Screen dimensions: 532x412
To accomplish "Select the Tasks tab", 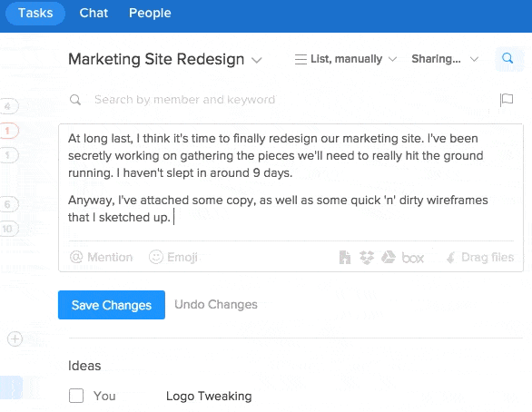I will pyautogui.click(x=35, y=13).
